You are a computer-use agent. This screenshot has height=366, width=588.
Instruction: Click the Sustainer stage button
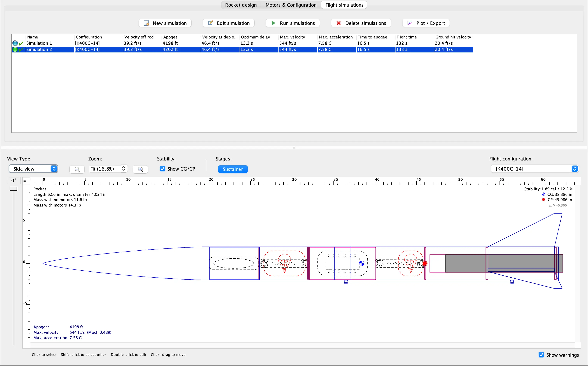pos(233,169)
